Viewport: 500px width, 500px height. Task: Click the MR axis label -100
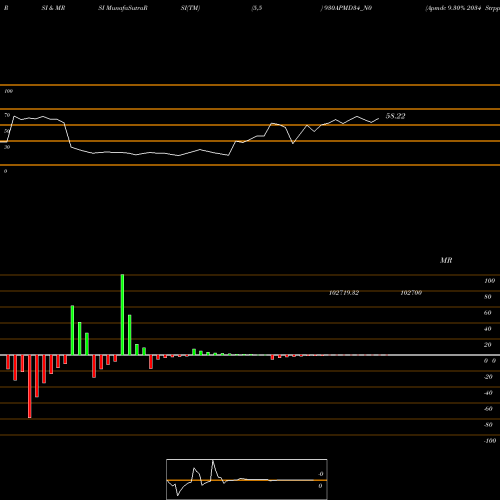click(x=490, y=441)
